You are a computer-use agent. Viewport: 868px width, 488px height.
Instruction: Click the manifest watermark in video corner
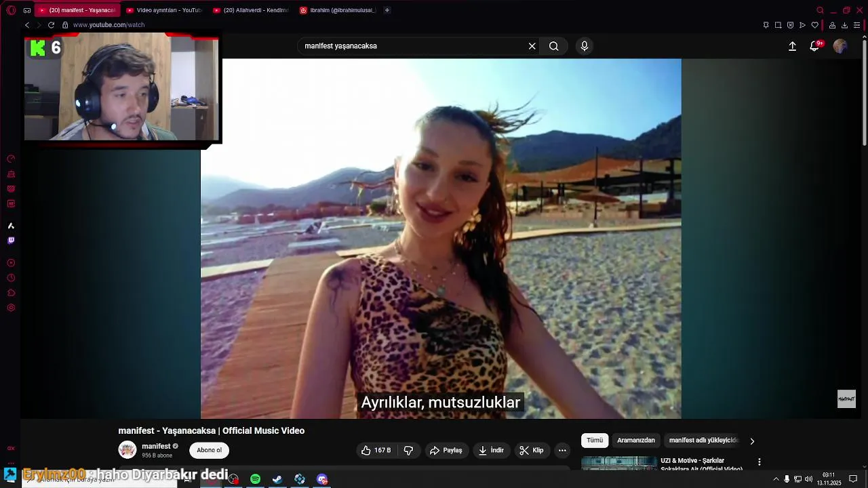pos(846,399)
